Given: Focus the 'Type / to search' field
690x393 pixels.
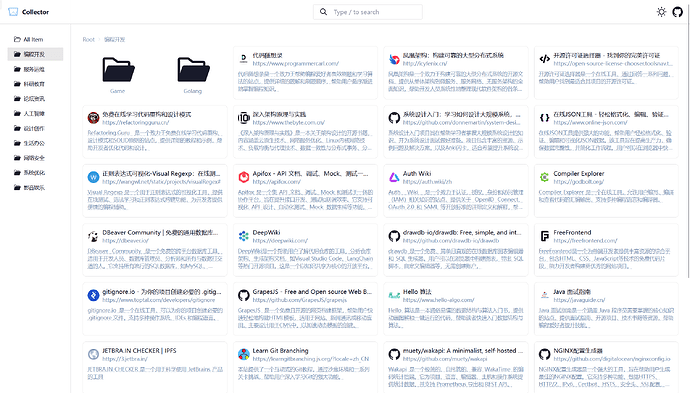Looking at the screenshot, I should coord(367,12).
